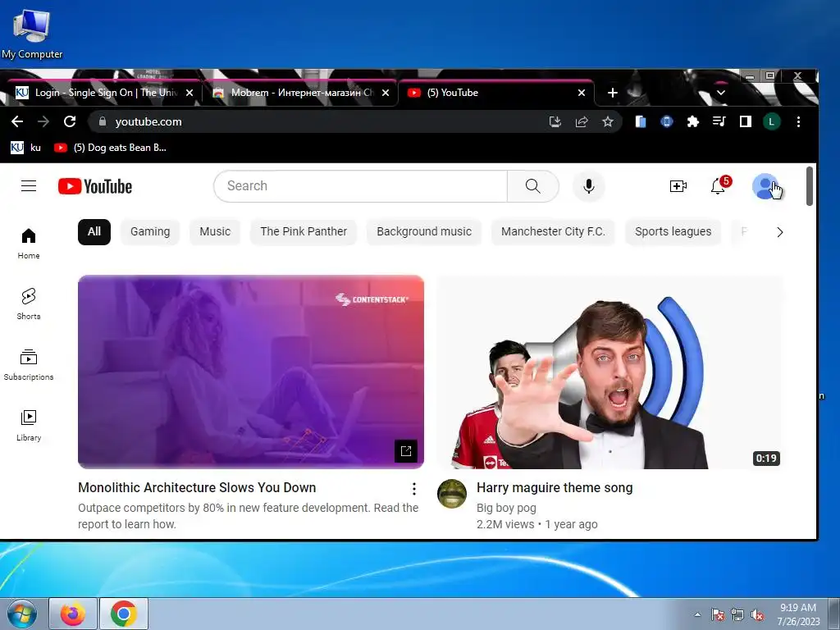Click the install app icon in address bar

click(x=555, y=121)
